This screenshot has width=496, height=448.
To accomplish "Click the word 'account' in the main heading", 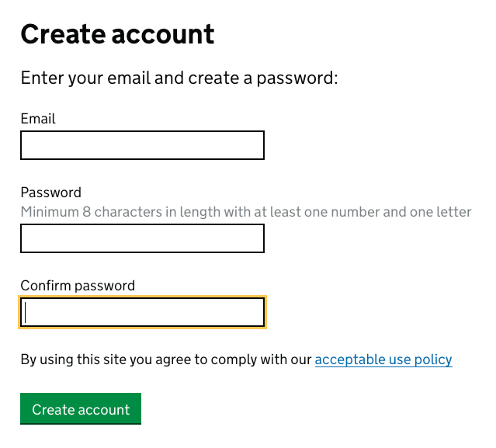I will pyautogui.click(x=163, y=35).
